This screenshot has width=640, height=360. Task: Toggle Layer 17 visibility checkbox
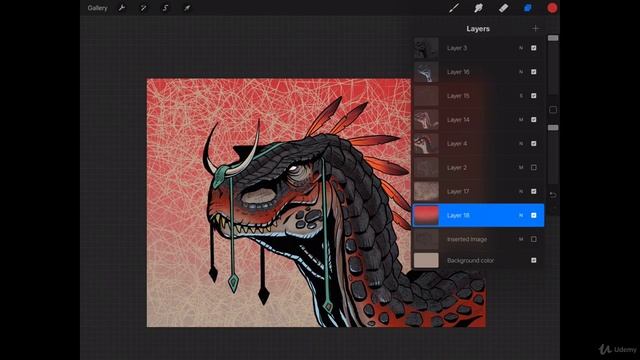pyautogui.click(x=533, y=191)
